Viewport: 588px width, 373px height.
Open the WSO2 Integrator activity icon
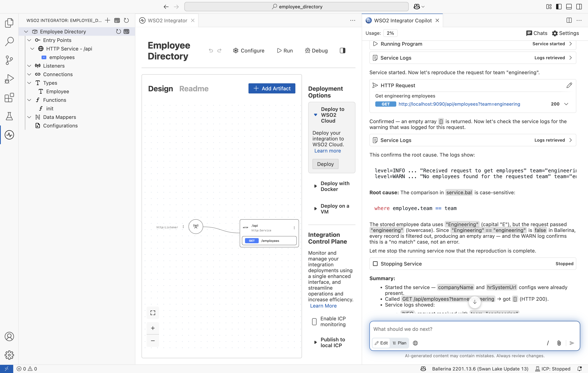click(x=9, y=135)
